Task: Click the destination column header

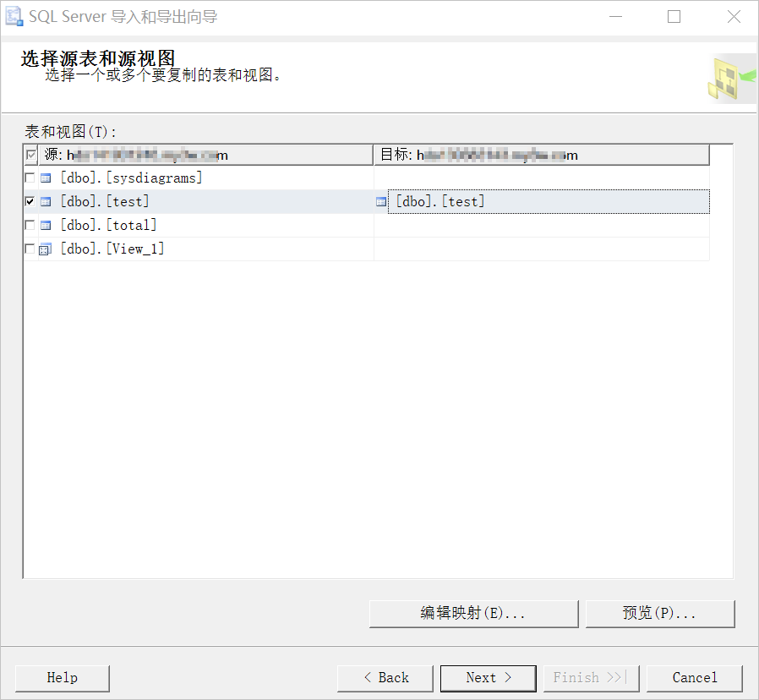Action: pyautogui.click(x=542, y=155)
